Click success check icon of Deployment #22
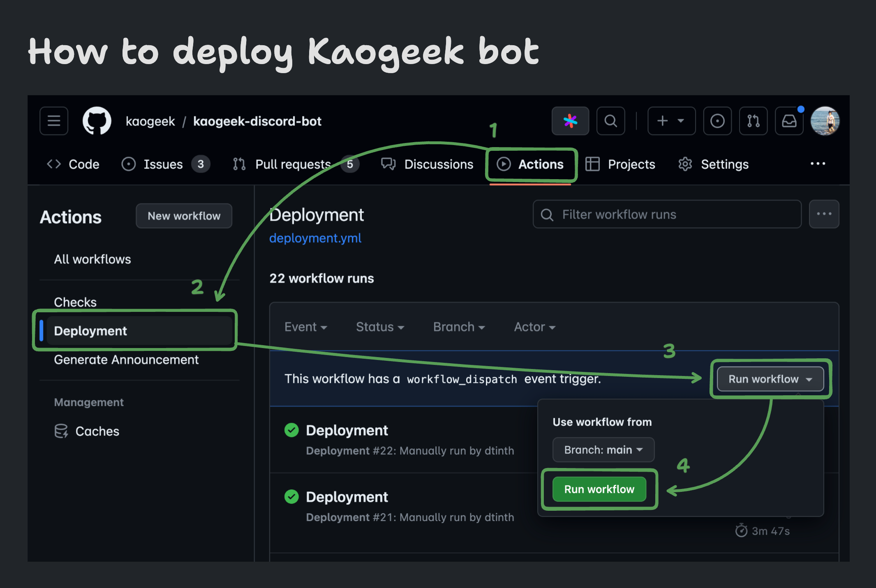 (291, 430)
